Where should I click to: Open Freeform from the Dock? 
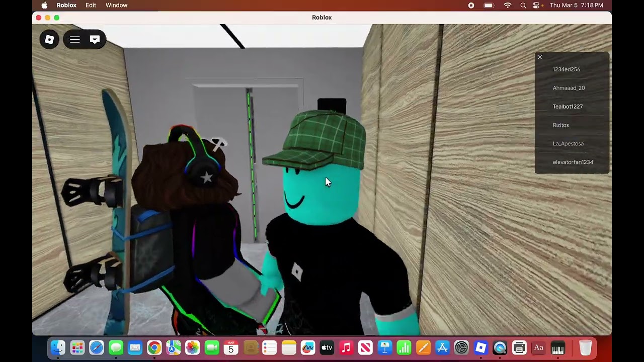(308, 347)
